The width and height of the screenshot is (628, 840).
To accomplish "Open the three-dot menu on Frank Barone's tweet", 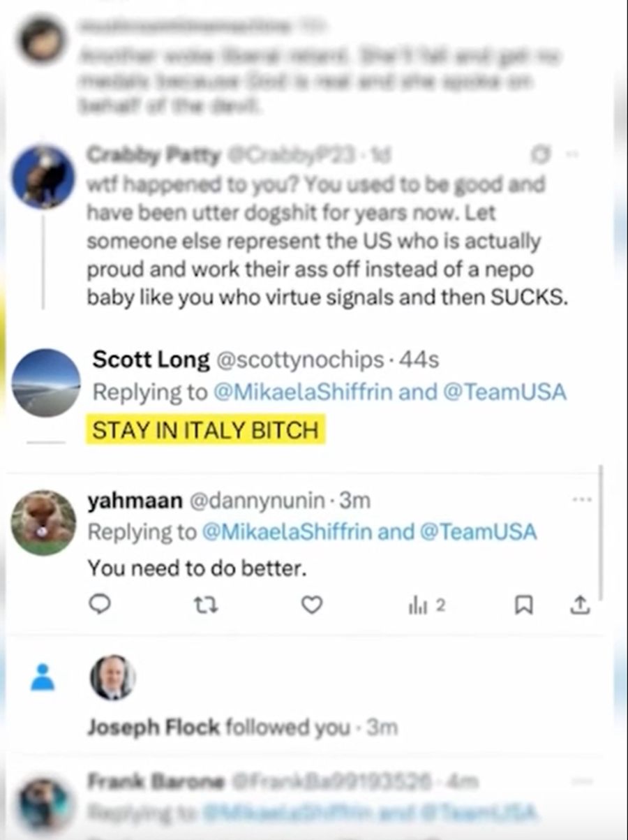I will click(x=581, y=780).
